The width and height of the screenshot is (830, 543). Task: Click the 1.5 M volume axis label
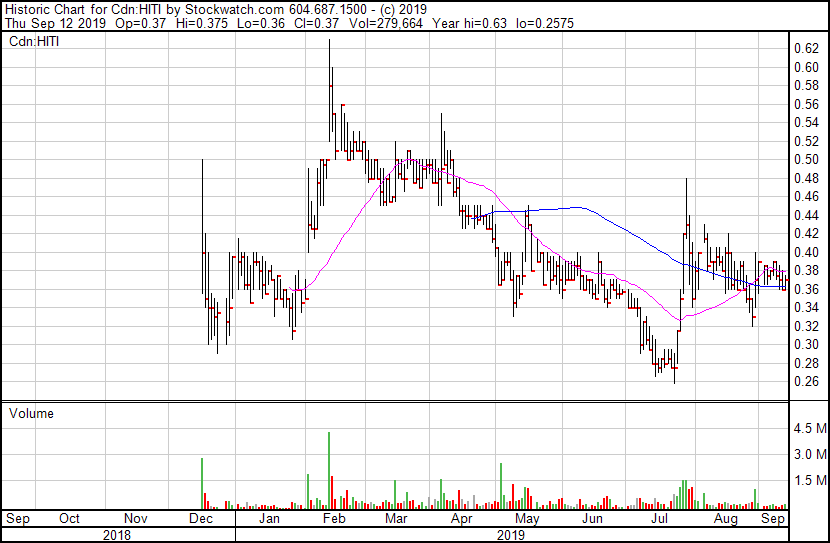click(x=810, y=481)
